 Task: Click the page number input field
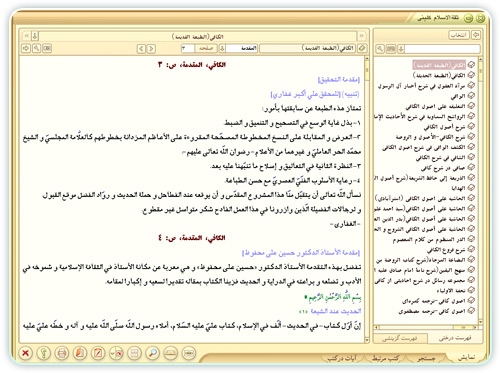coord(188,49)
